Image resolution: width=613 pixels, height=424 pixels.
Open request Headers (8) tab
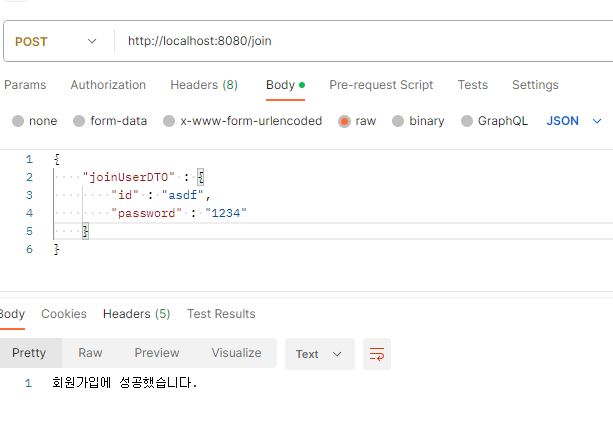click(x=204, y=85)
